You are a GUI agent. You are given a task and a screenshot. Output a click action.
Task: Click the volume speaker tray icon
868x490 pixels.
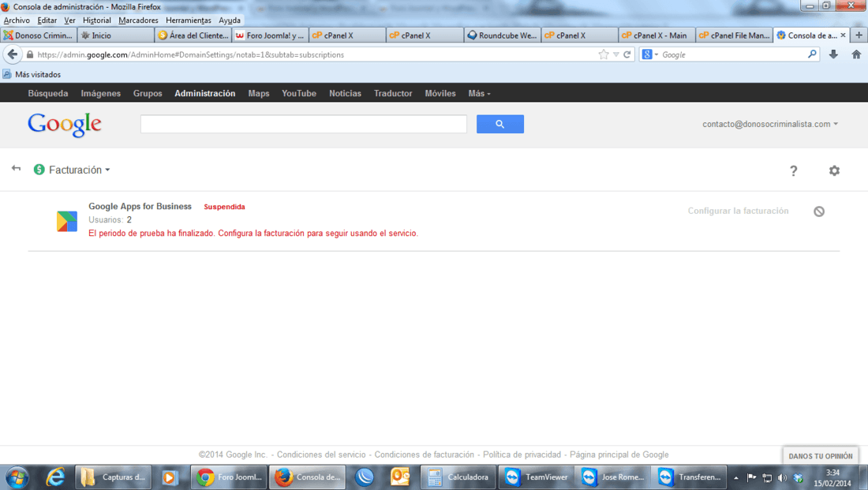[x=782, y=477]
